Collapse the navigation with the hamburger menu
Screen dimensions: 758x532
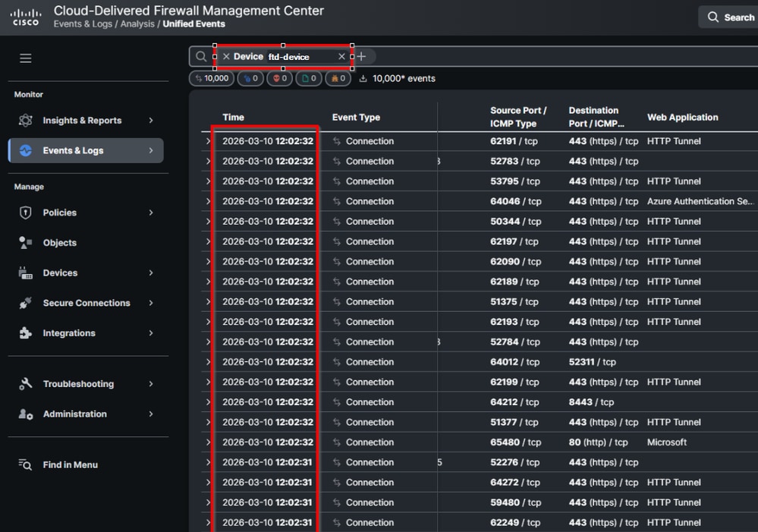coord(25,58)
